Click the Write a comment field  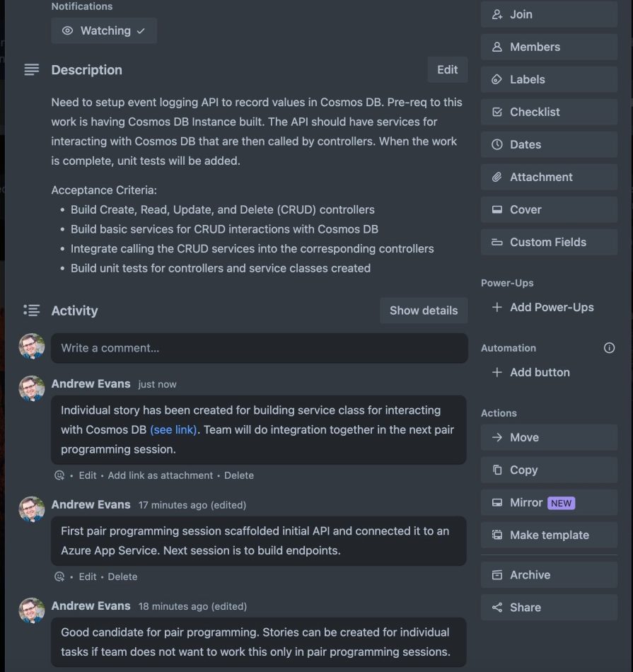259,348
